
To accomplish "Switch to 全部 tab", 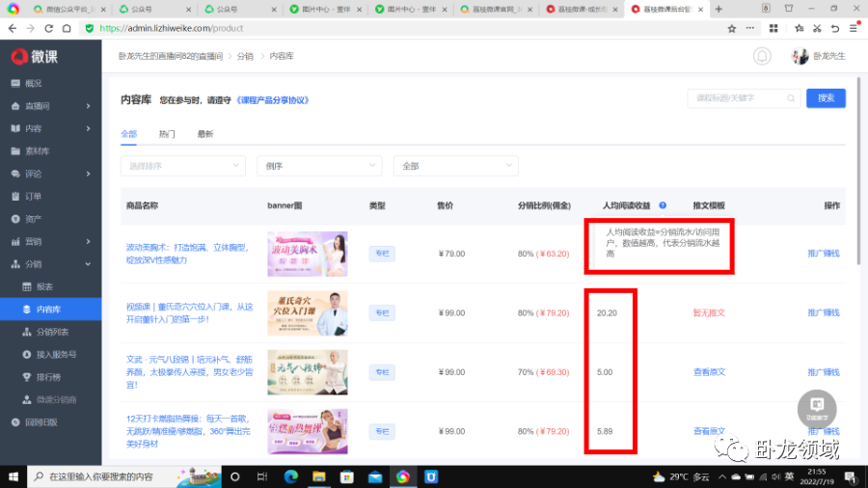I will tap(128, 134).
